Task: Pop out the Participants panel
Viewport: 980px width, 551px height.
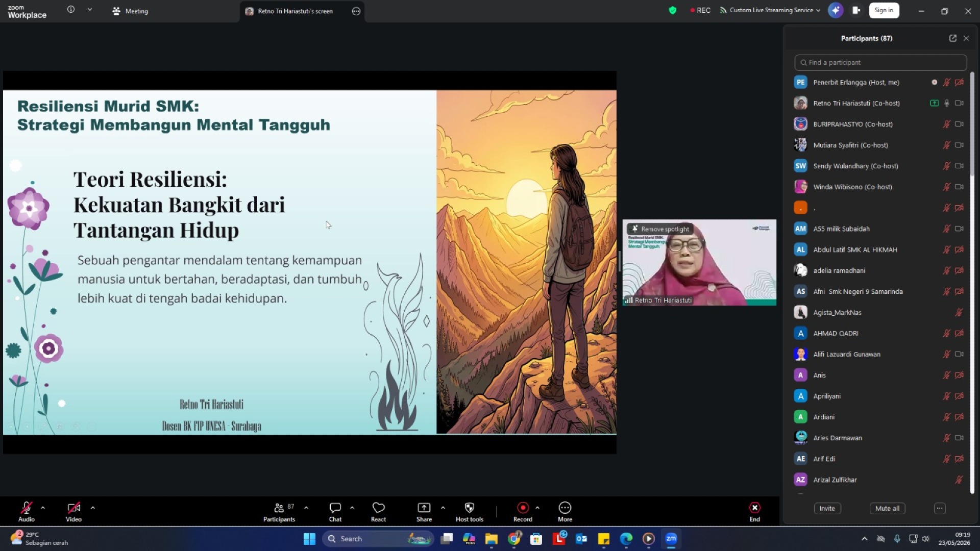Action: pos(953,38)
